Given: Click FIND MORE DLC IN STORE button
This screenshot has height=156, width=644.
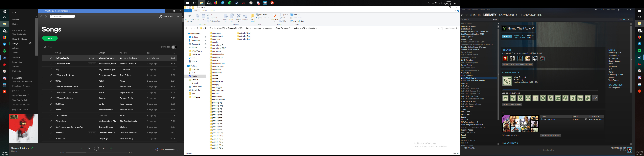Looking at the screenshot, I should click(x=550, y=135).
